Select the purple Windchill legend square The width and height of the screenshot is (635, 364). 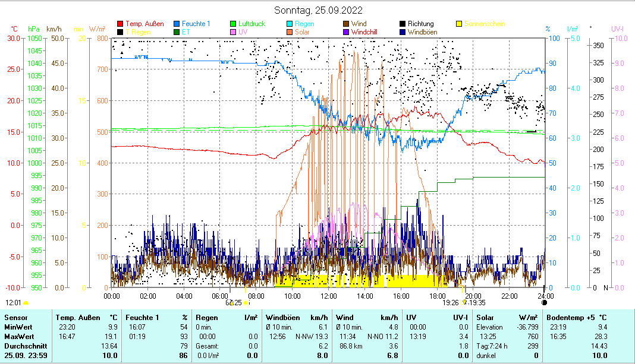tap(346, 32)
